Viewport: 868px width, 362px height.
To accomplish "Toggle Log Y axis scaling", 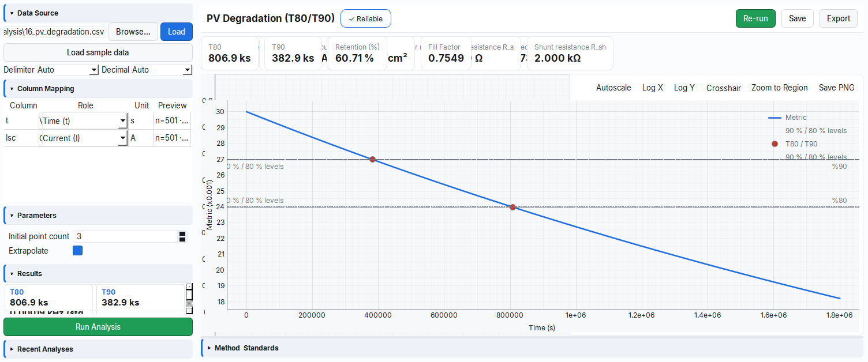I will click(x=684, y=88).
